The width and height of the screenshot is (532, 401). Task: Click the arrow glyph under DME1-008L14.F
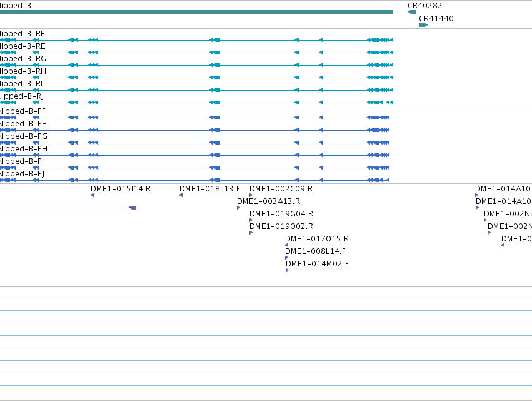(287, 258)
